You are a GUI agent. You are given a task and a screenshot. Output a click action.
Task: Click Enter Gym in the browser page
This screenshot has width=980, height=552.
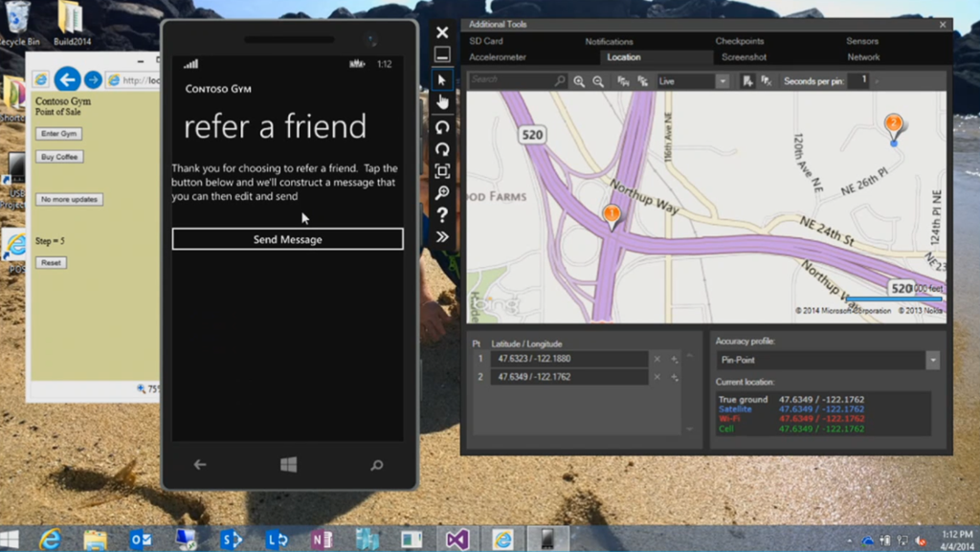pos(58,134)
